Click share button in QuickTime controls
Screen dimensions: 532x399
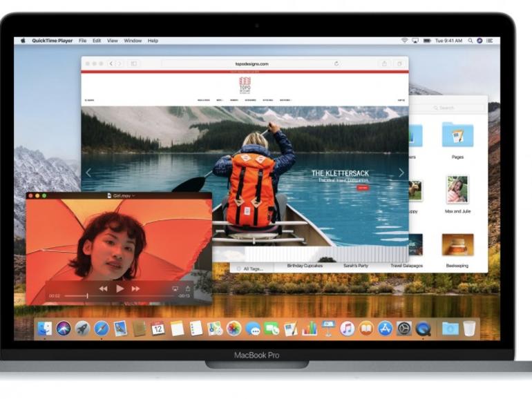click(188, 288)
